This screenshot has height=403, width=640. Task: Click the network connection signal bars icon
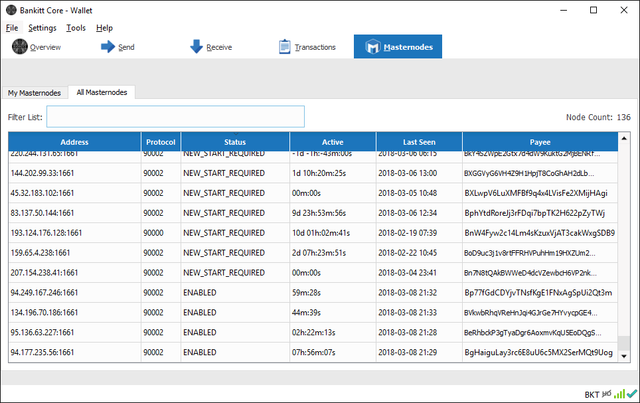(620, 394)
